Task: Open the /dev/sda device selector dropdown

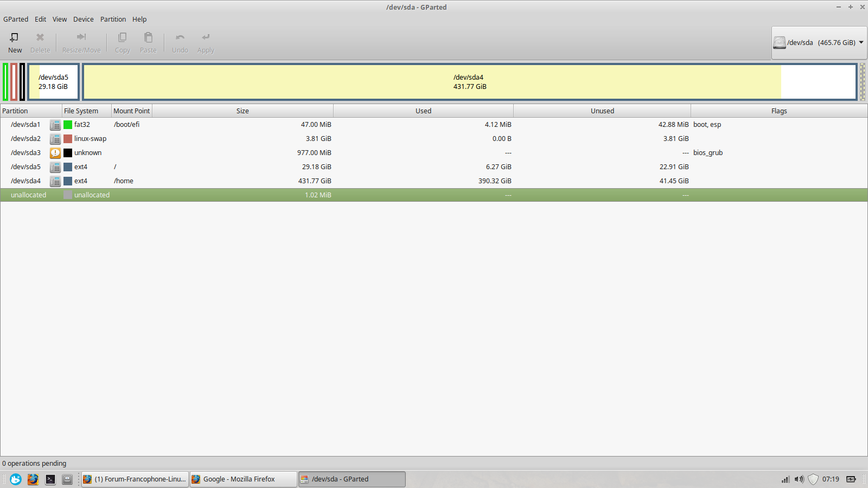Action: tap(819, 42)
